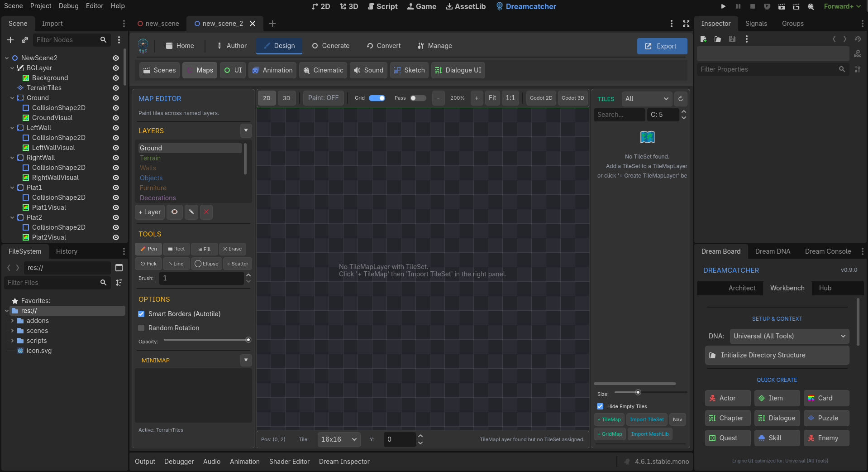This screenshot has width=868, height=472.
Task: Click the Dreamcatcher logo in toolbar
Action: pos(143,46)
